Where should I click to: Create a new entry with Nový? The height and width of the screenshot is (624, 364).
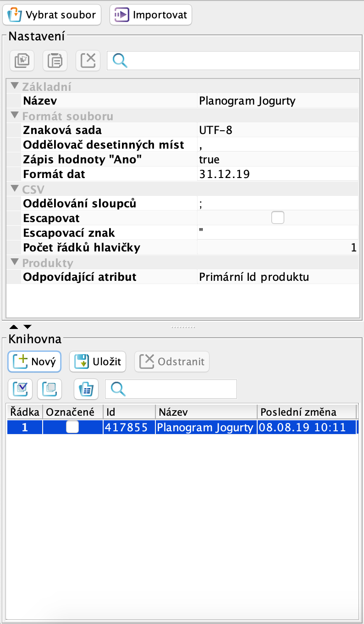[34, 362]
